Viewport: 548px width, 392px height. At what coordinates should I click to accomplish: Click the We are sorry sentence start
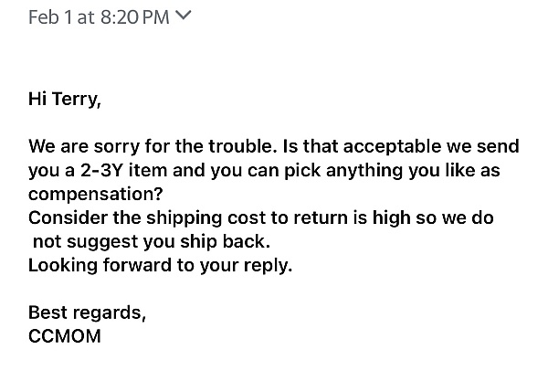coord(84,146)
